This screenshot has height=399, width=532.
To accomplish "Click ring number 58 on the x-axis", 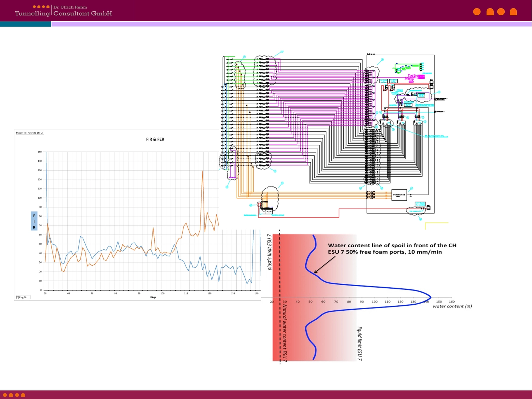I will tap(45, 294).
